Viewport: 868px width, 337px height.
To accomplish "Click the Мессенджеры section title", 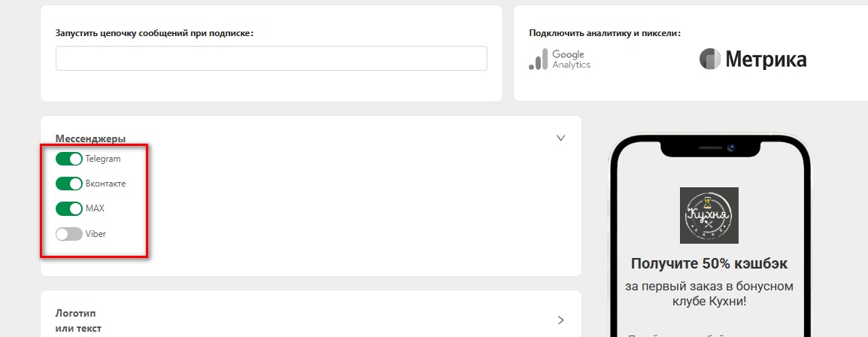I will (90, 138).
